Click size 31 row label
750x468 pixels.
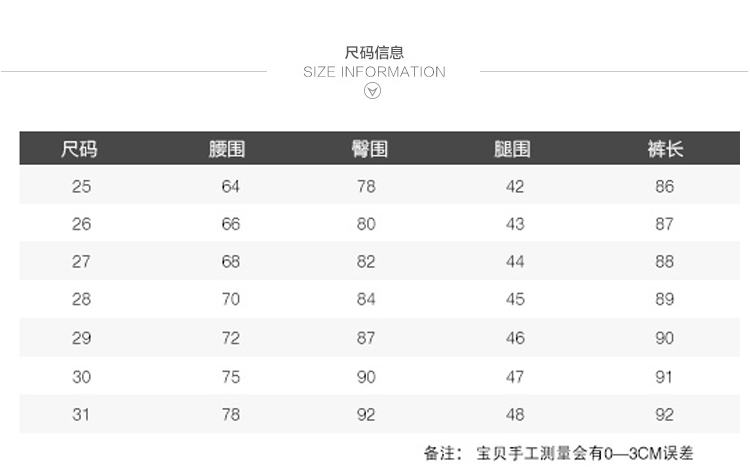(x=81, y=414)
